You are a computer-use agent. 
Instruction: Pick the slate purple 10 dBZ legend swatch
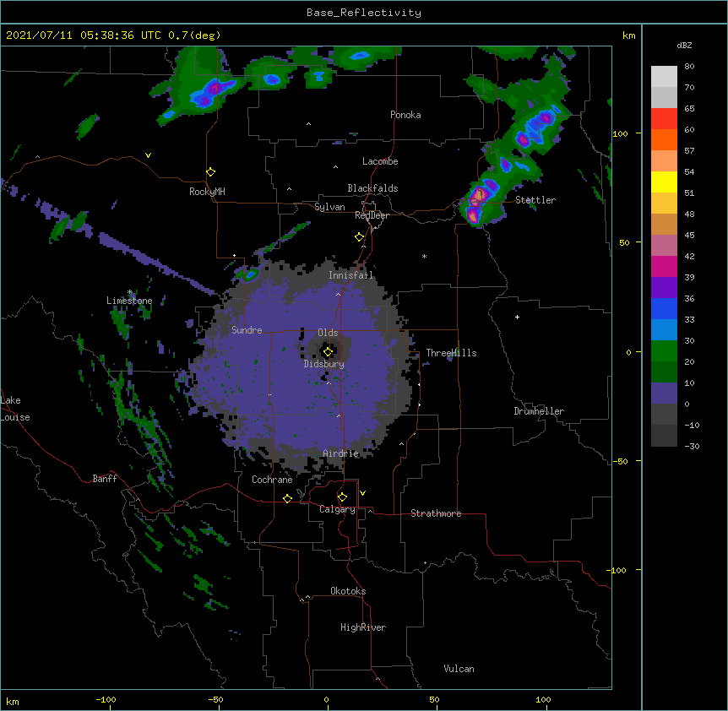664,393
